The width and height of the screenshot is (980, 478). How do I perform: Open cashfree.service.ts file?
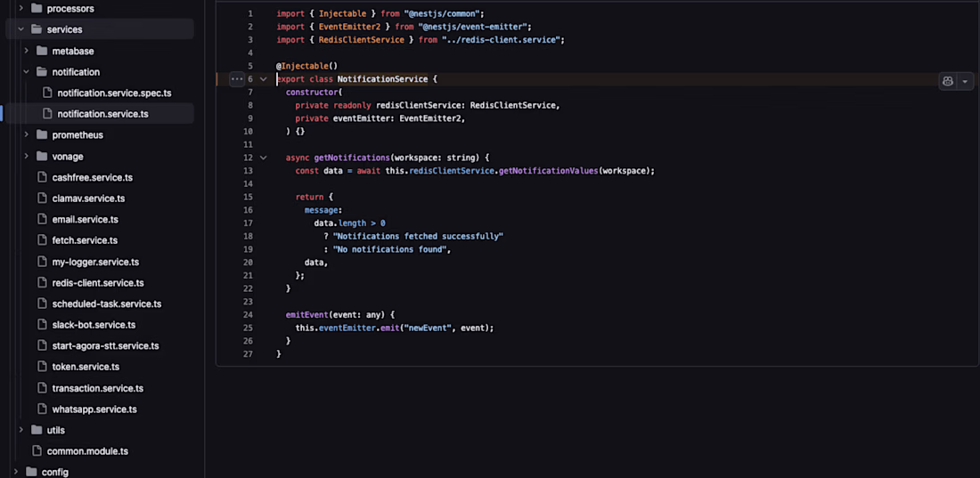(93, 177)
